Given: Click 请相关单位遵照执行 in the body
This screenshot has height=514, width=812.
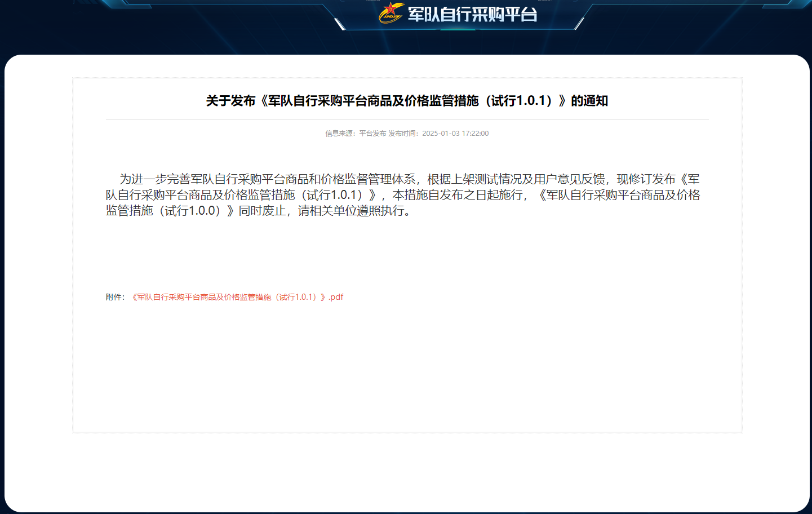Looking at the screenshot, I should (x=350, y=211).
